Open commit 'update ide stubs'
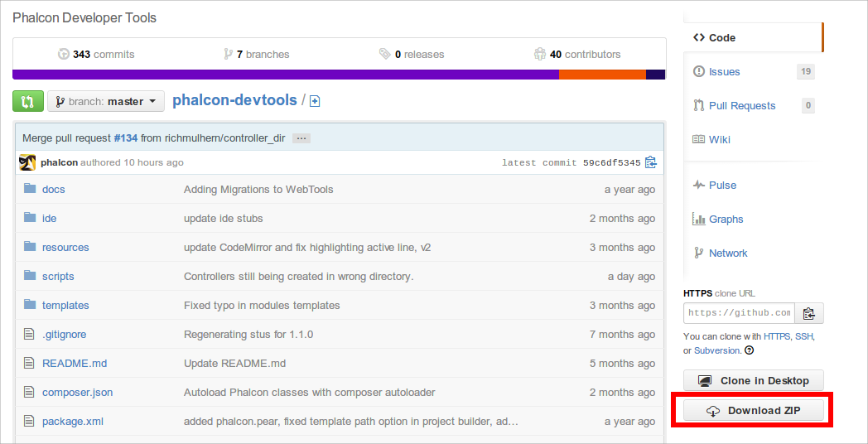Screen dimensions: 868x444 [x=223, y=218]
